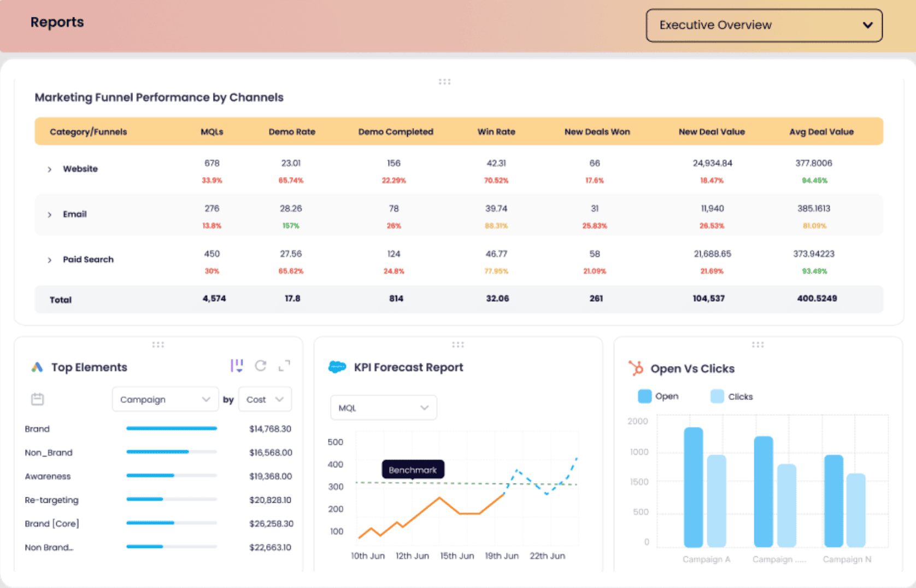The width and height of the screenshot is (916, 588).
Task: Click the filter columns icon in Top Elements
Action: pyautogui.click(x=237, y=366)
